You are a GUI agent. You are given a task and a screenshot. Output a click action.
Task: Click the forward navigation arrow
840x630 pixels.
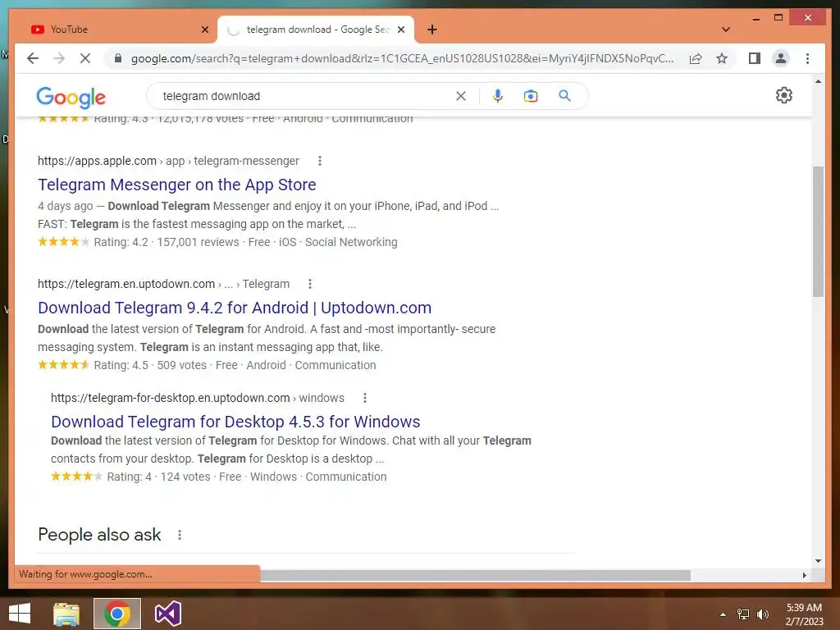coord(59,58)
